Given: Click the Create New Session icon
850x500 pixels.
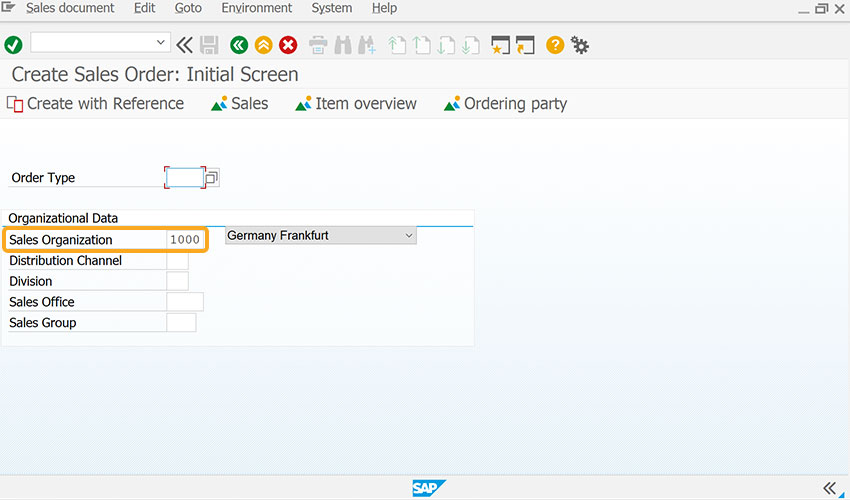Looking at the screenshot, I should (x=500, y=45).
